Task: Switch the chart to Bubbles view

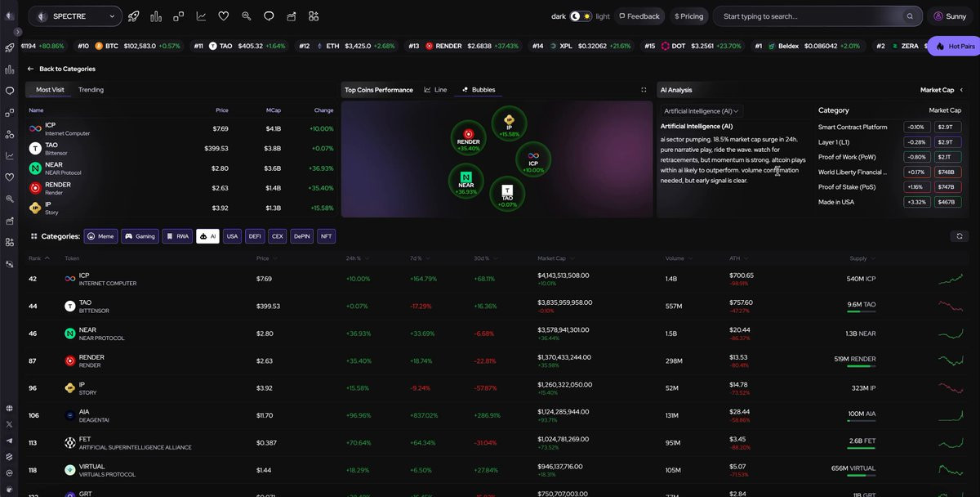Action: pos(478,90)
